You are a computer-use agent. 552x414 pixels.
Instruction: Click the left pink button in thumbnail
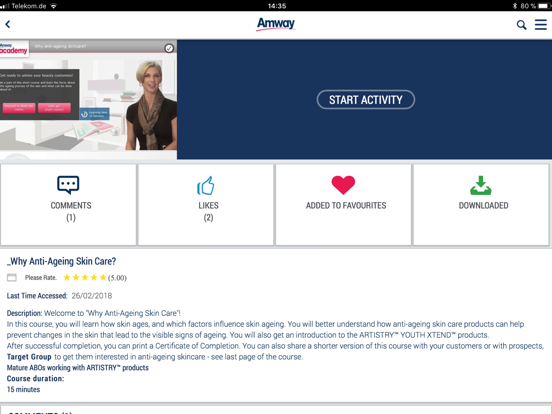point(19,108)
